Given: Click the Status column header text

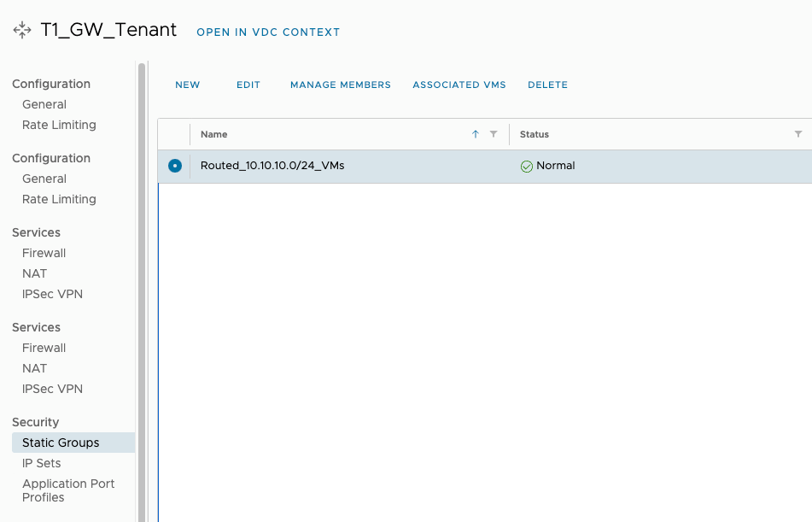Looking at the screenshot, I should (x=535, y=134).
